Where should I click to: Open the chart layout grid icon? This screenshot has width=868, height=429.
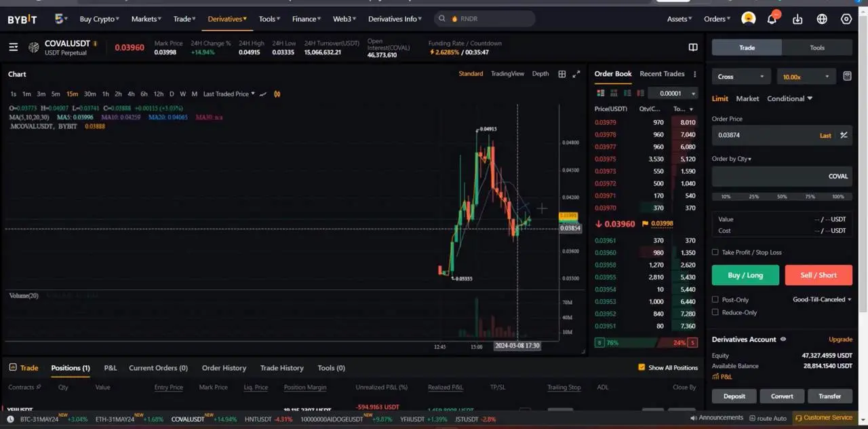click(x=561, y=74)
